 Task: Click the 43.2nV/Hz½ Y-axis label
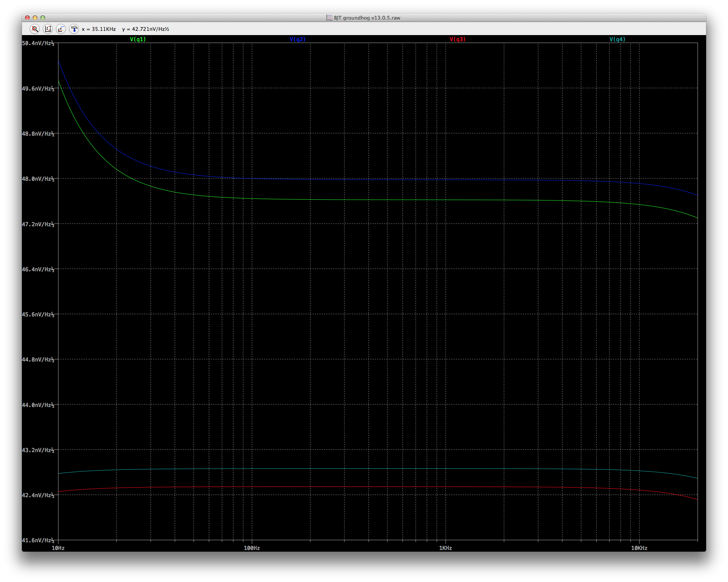(x=38, y=450)
